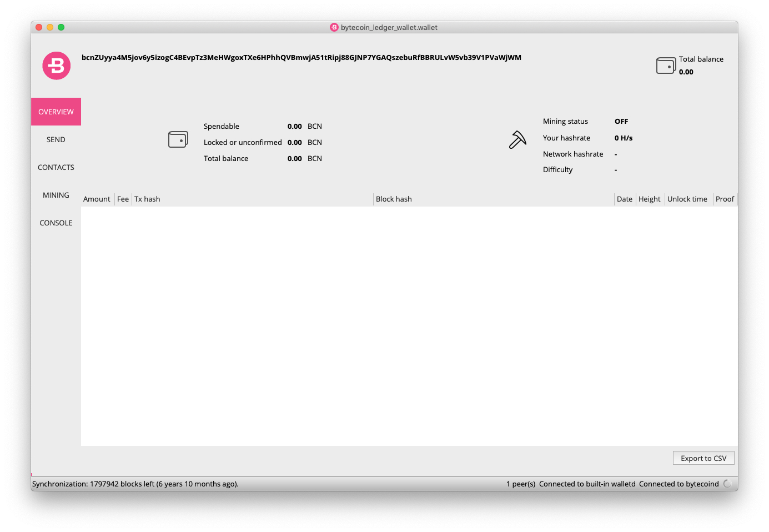This screenshot has width=769, height=532.
Task: Click the Mining status OFF value
Action: pyautogui.click(x=621, y=121)
